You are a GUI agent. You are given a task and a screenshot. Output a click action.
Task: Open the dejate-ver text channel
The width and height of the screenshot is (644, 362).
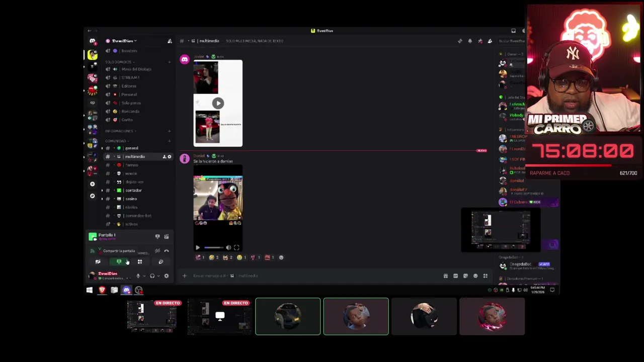coord(137,182)
